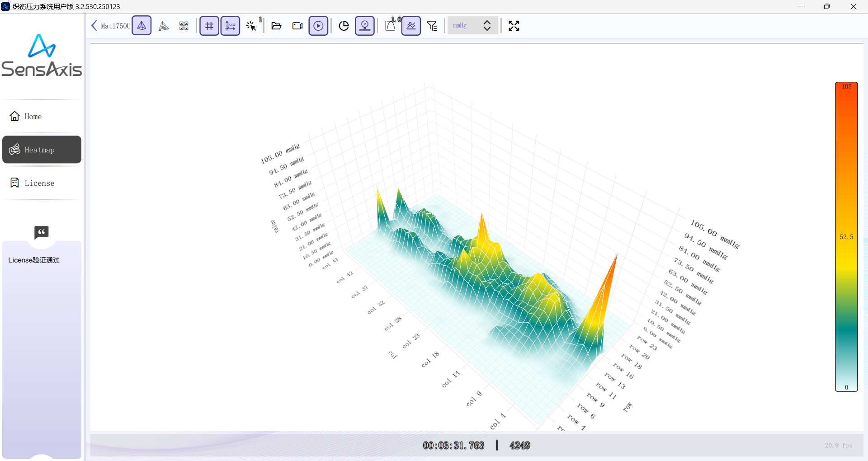Image resolution: width=868 pixels, height=461 pixels.
Task: Select the Heatmap sidebar item
Action: point(42,150)
